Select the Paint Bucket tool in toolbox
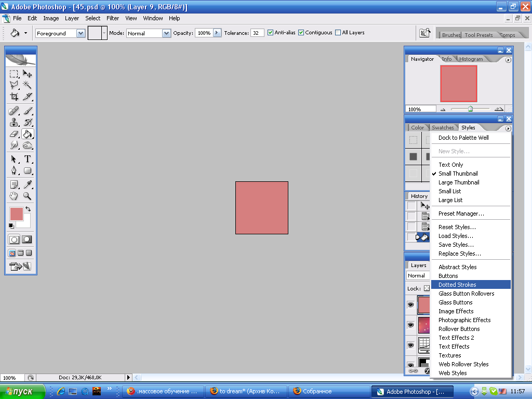 pos(28,134)
